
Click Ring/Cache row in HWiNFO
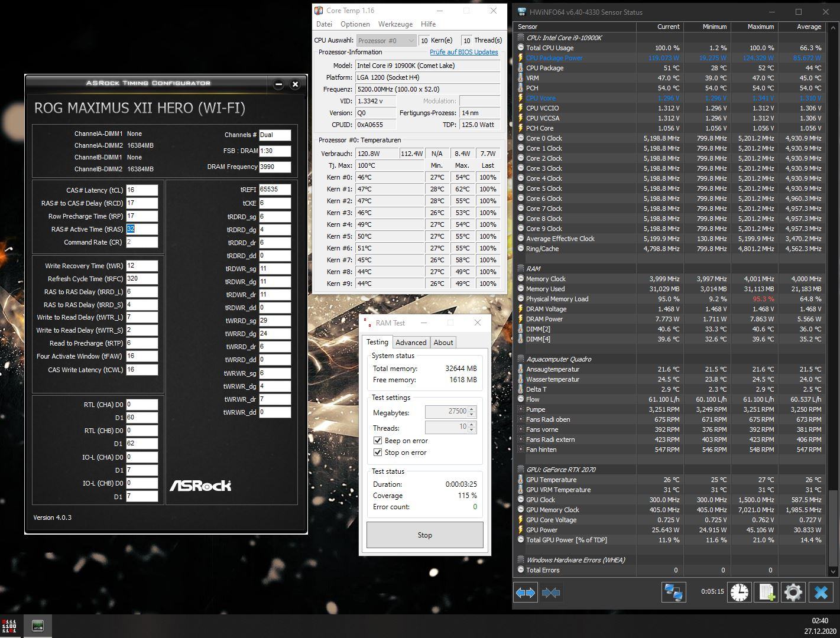click(670, 249)
